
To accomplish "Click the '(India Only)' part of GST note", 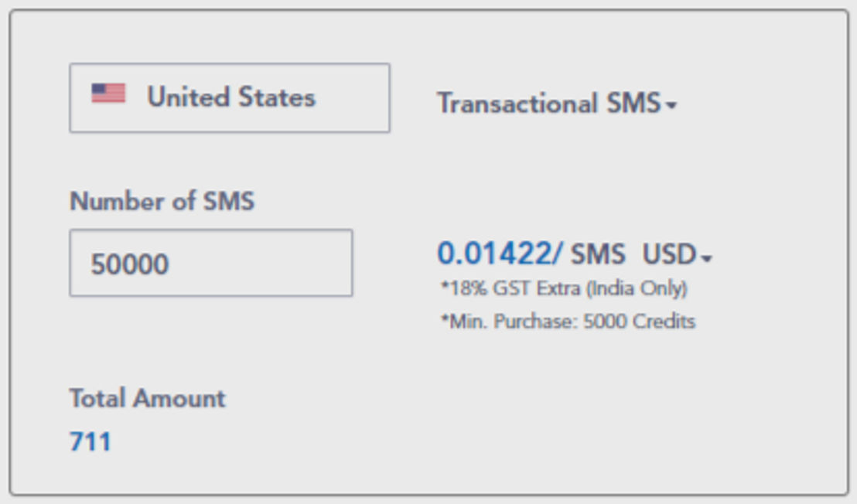I will 637,288.
